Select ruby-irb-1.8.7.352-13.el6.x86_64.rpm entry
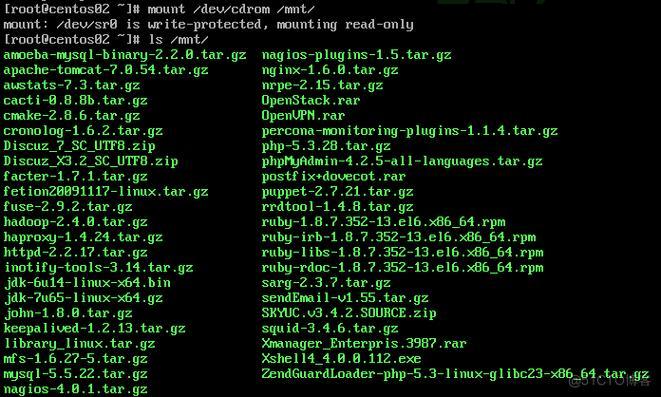This screenshot has width=661, height=397. click(x=398, y=237)
